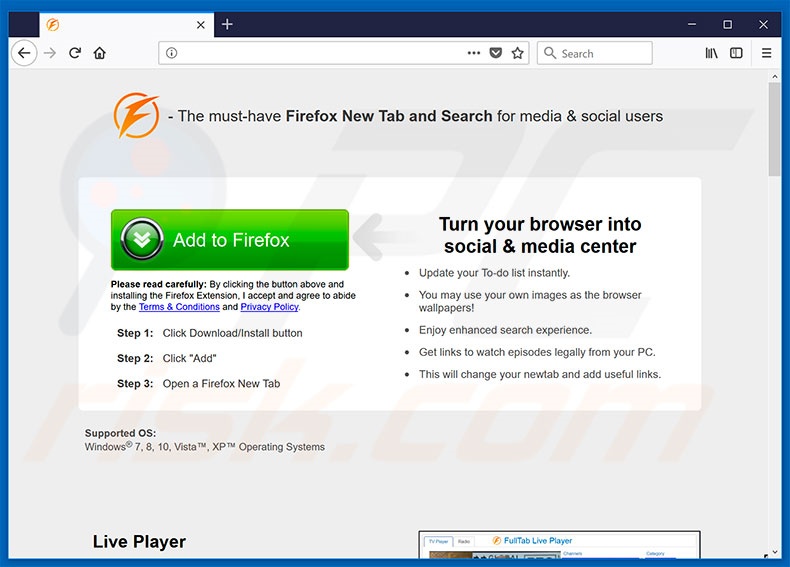
Task: Click 'You may use your own images' bullet
Action: (530, 301)
